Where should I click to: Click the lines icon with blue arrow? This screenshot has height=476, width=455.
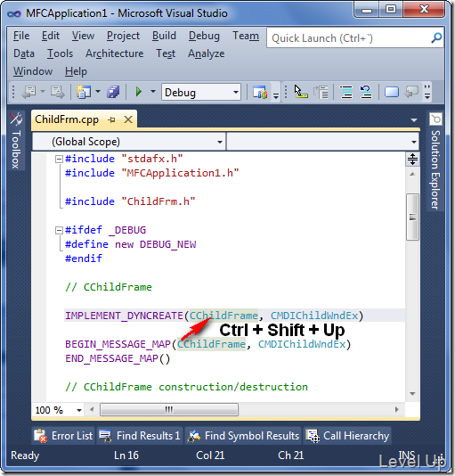point(366,92)
